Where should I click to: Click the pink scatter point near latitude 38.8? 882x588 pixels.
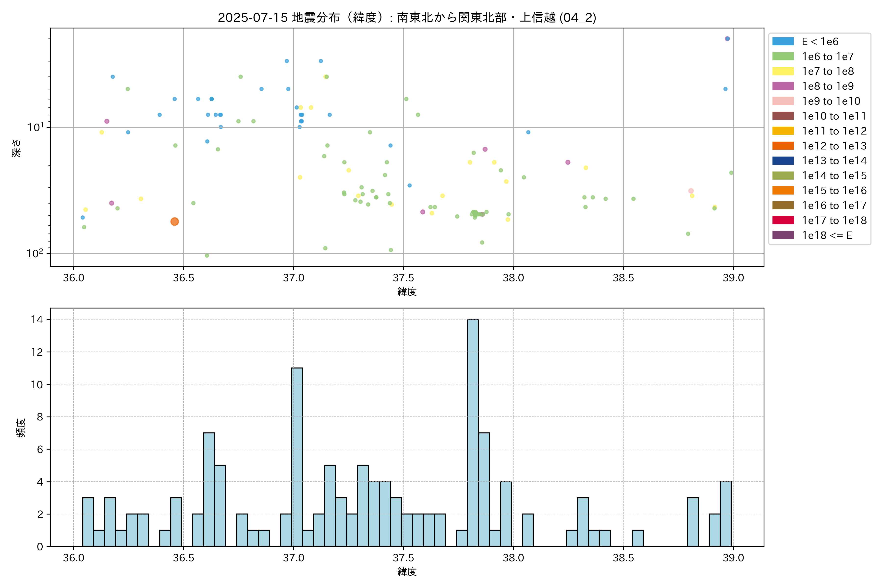click(x=691, y=191)
